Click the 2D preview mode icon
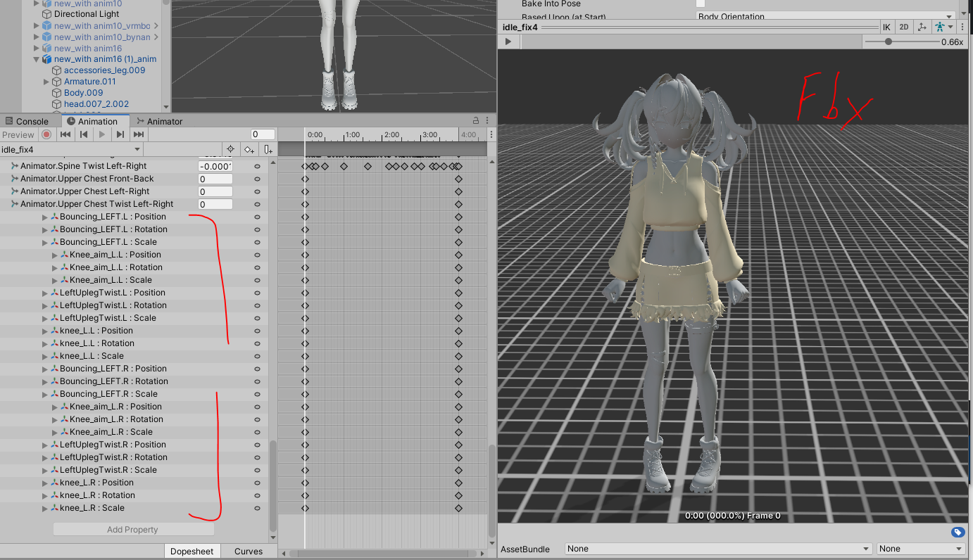This screenshot has width=973, height=560. 903,27
